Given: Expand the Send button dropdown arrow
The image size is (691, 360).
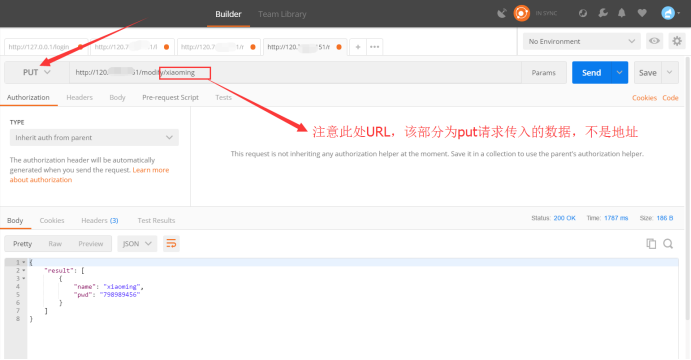Looking at the screenshot, I should click(619, 72).
